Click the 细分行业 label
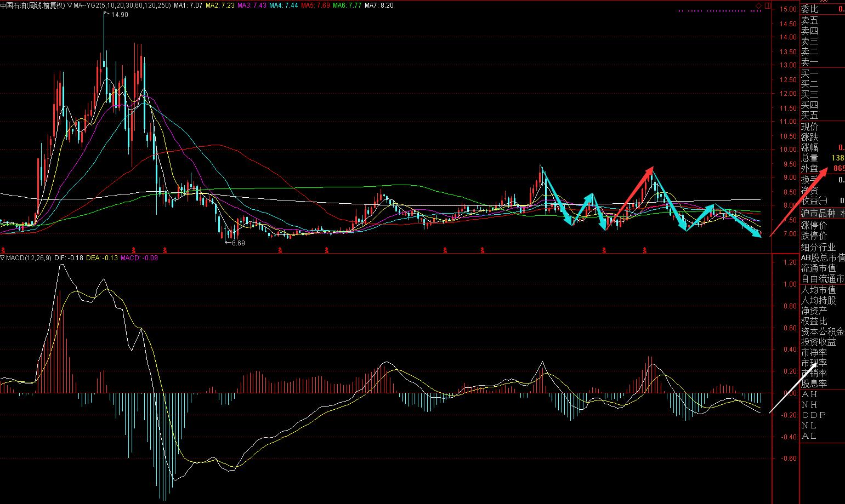The image size is (845, 504). point(818,247)
